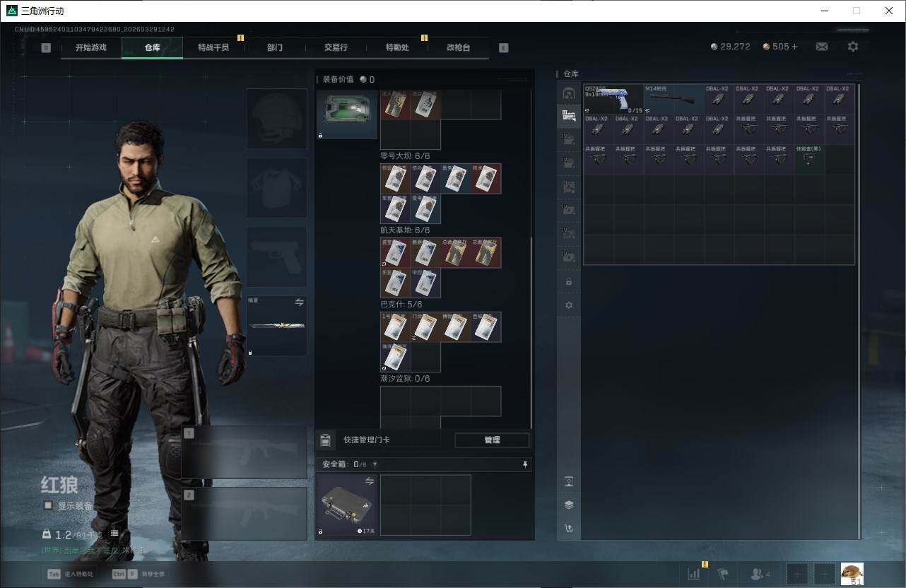Toggle the 显示装备 checkbox

[x=48, y=506]
